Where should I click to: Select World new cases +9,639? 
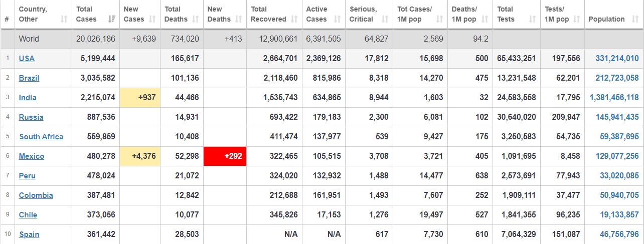click(143, 39)
